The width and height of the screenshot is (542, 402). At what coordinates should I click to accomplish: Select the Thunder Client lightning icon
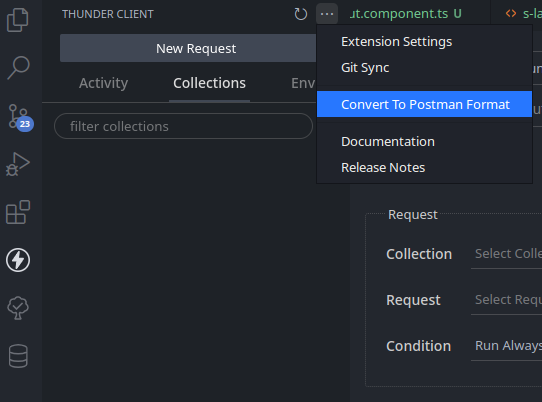point(18,260)
